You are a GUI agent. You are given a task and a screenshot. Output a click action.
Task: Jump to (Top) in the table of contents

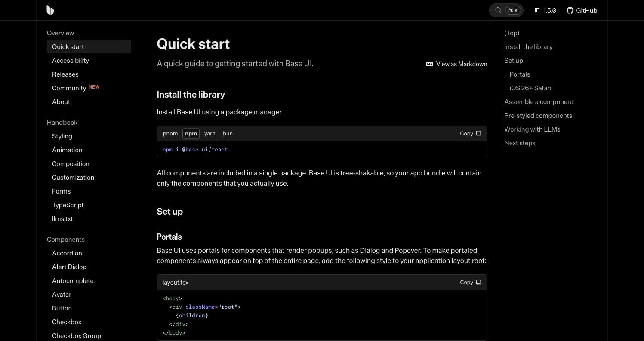(512, 33)
